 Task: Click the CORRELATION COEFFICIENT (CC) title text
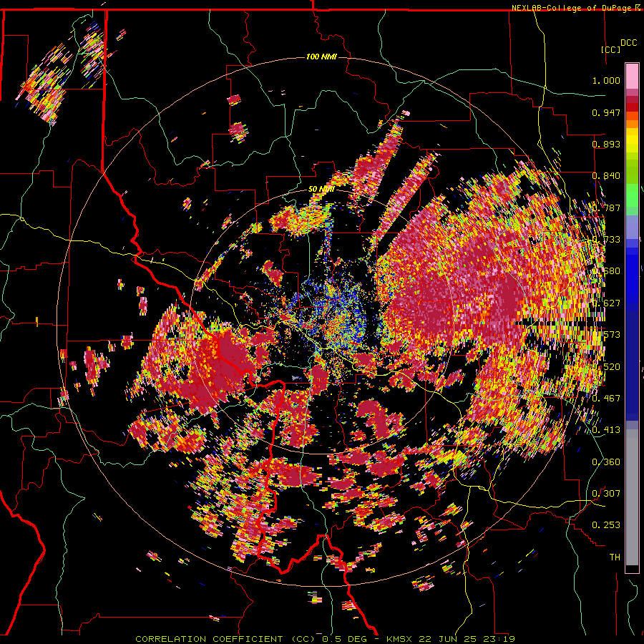click(225, 639)
